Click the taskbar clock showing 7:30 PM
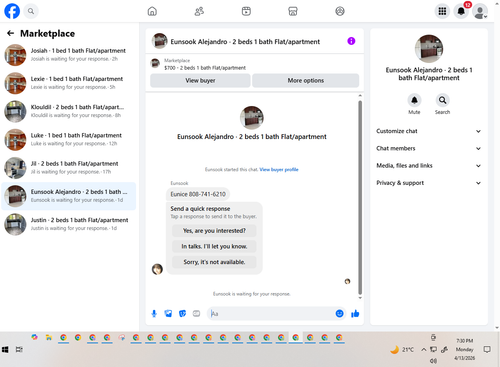The width and height of the screenshot is (500, 367). pos(465,349)
